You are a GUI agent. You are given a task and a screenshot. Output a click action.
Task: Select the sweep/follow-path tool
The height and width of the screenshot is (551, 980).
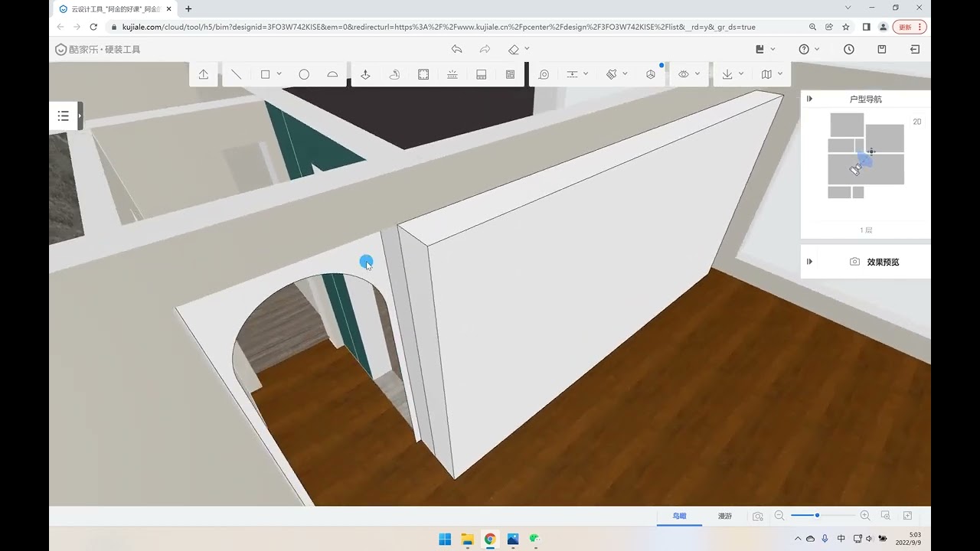[x=394, y=74]
